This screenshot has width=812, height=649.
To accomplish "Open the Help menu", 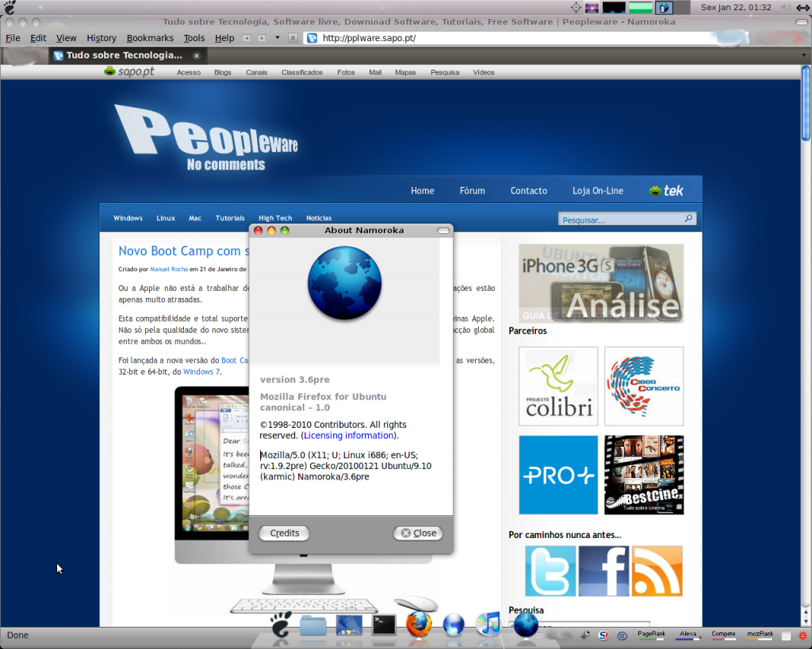I will tap(224, 38).
